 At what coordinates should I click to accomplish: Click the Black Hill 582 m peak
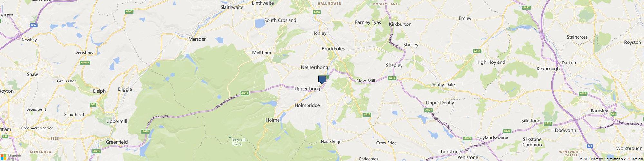point(236,141)
